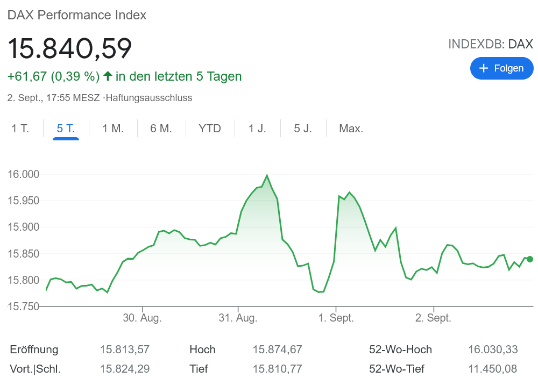This screenshot has width=538, height=392.
Task: Open the Haftungsausschluss disclaimer link
Action: tap(149, 98)
